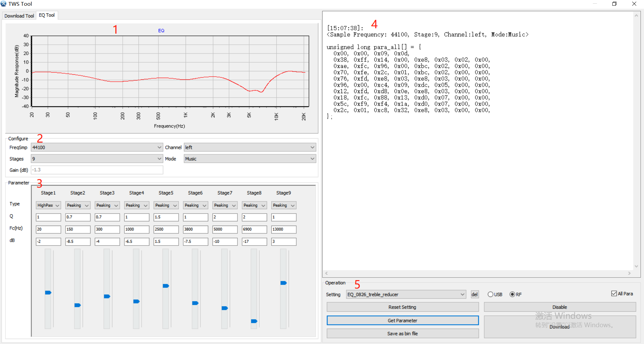
Task: Click the Stage4 Fc(Hz) input field
Action: (x=137, y=229)
